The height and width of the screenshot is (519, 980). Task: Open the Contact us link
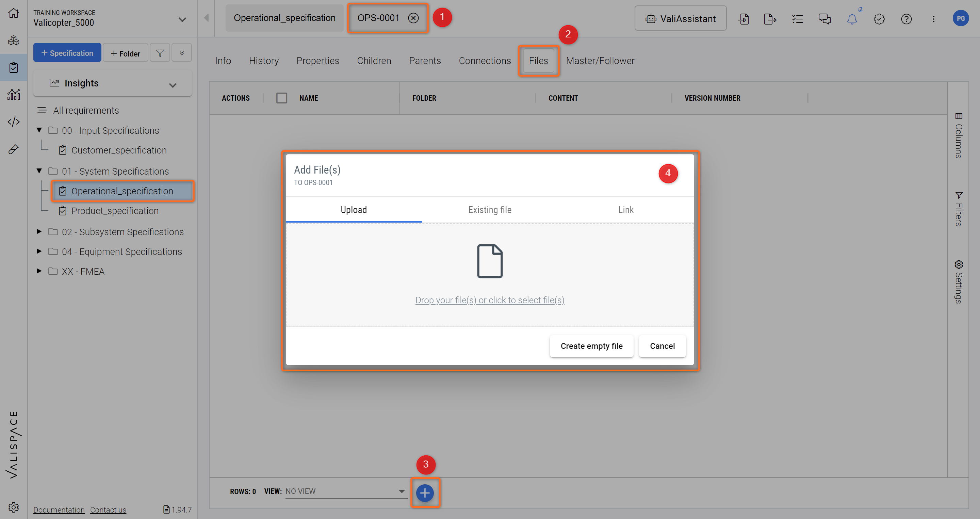108,509
